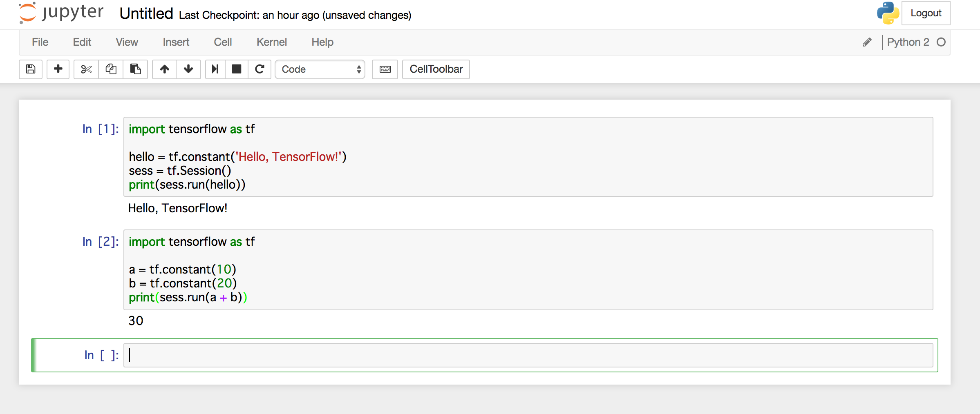Click the output value 30
Screen dimensions: 980x414
(136, 321)
